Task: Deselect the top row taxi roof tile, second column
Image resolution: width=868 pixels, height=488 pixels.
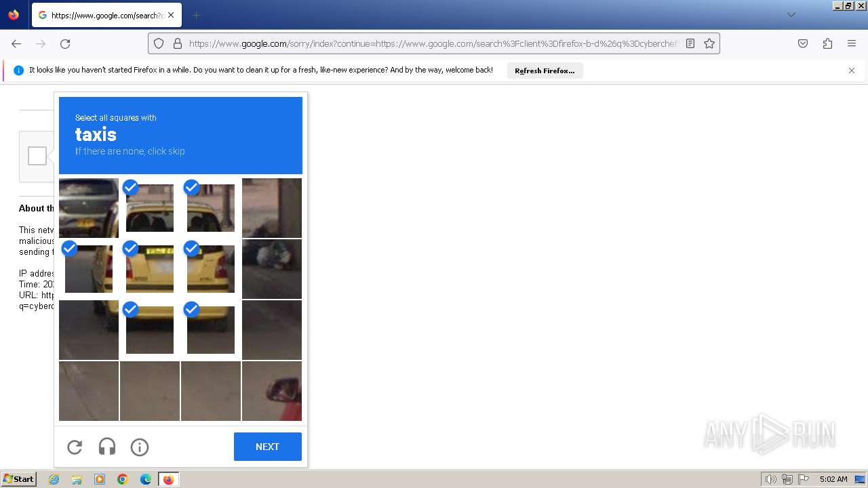Action: click(x=150, y=208)
